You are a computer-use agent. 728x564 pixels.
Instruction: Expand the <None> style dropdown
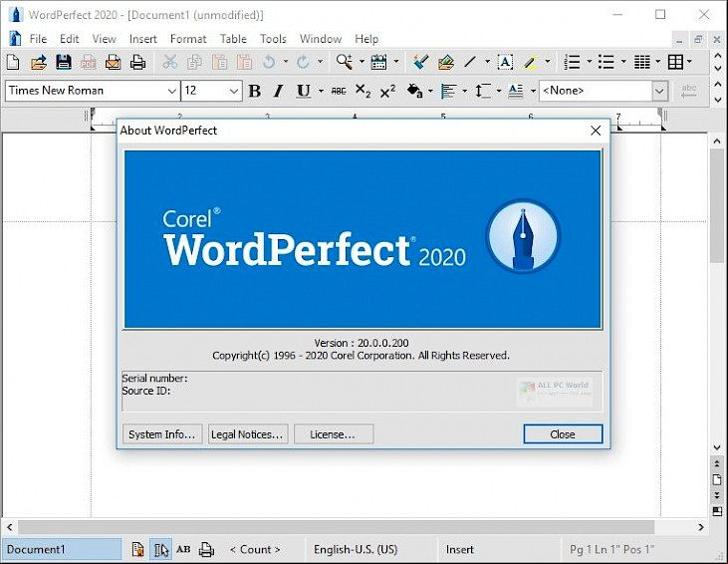pyautogui.click(x=659, y=91)
